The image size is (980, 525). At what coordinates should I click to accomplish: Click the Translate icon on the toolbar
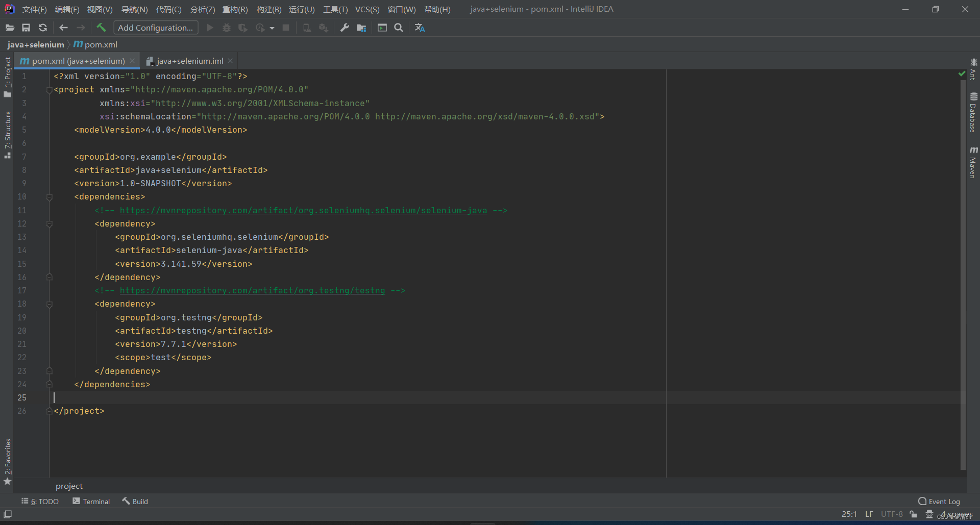420,28
